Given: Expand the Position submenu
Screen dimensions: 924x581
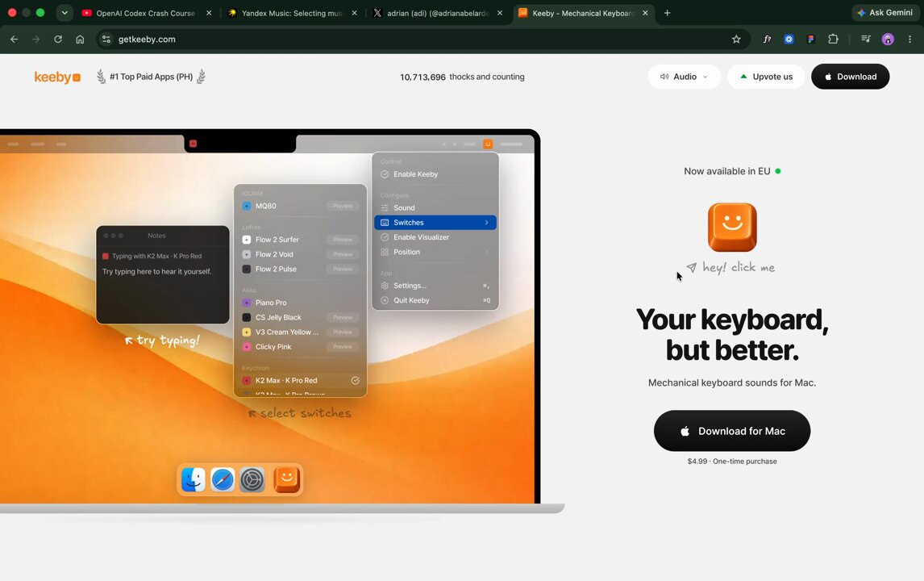Looking at the screenshot, I should (x=435, y=252).
